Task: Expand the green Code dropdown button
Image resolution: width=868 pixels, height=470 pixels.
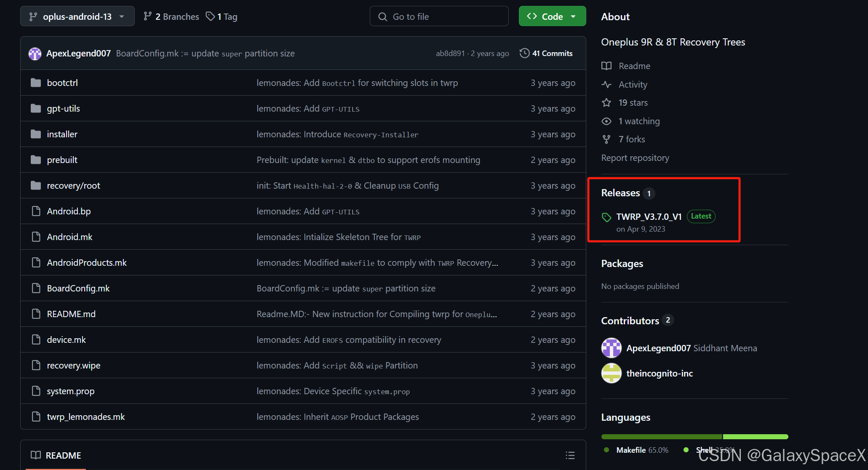Action: click(552, 16)
